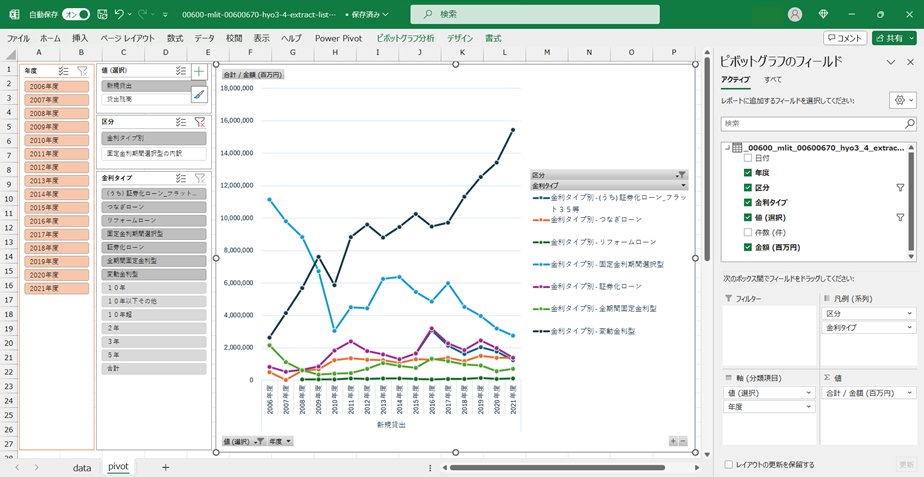Switch to the data sheet tab

(x=82, y=467)
